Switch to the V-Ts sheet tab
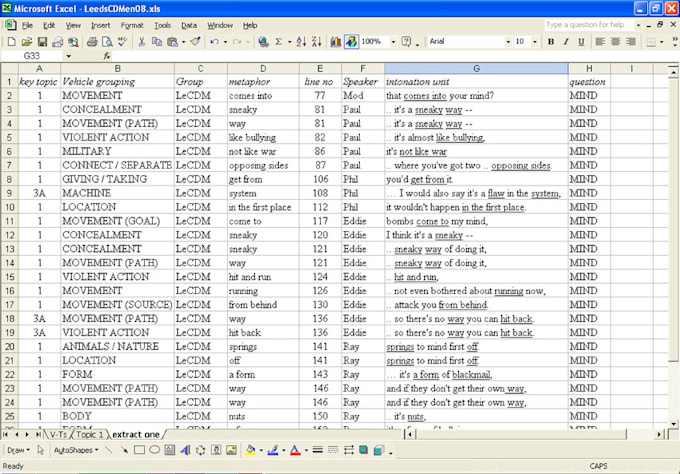Image resolution: width=680 pixels, height=474 pixels. (58, 435)
